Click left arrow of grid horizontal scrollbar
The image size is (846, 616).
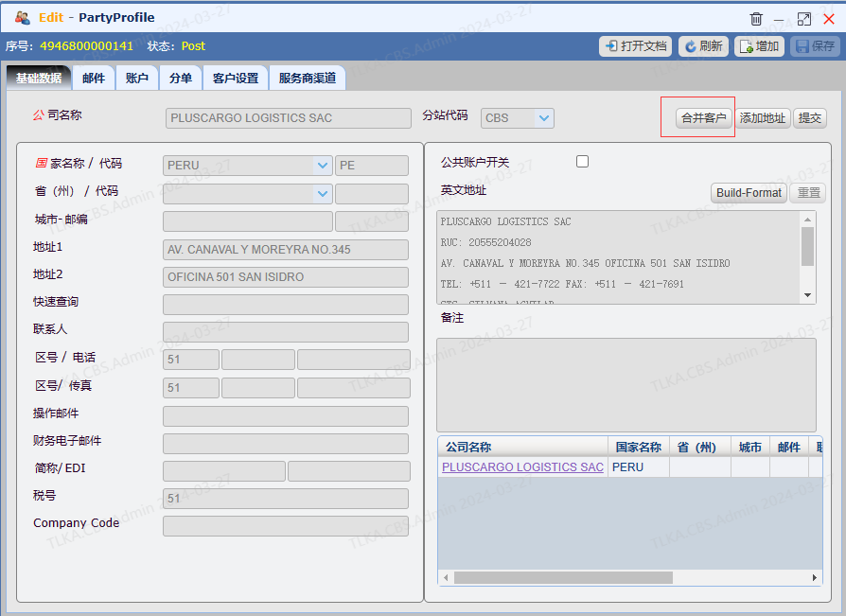(x=446, y=578)
